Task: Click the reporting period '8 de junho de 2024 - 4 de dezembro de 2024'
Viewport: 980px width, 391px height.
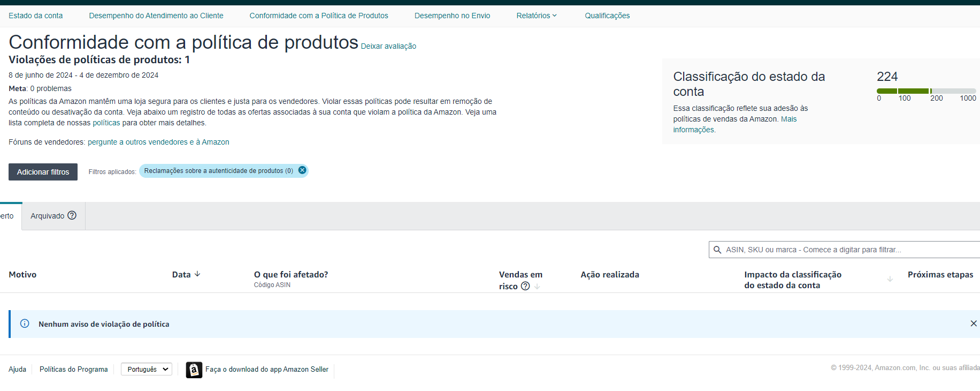Action: tap(83, 75)
